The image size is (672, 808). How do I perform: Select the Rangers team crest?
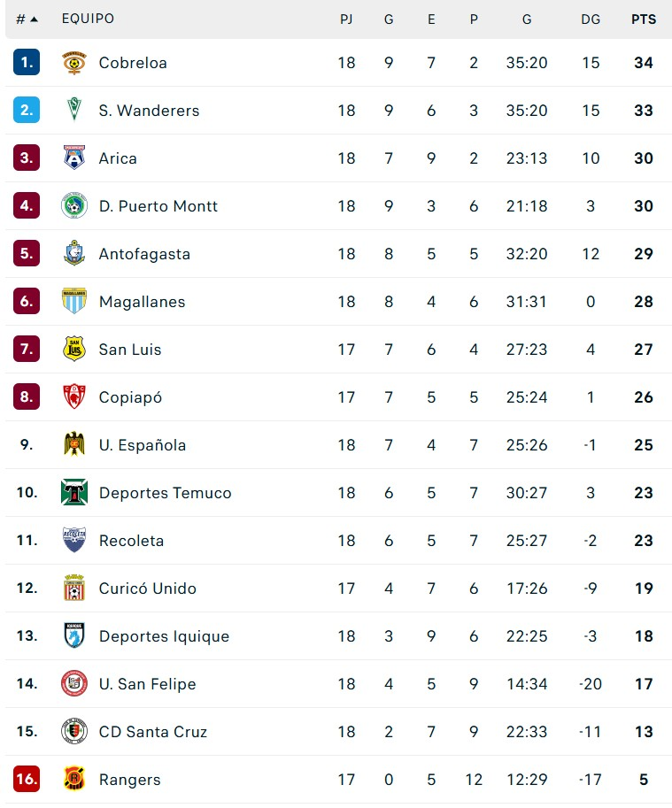tap(74, 779)
